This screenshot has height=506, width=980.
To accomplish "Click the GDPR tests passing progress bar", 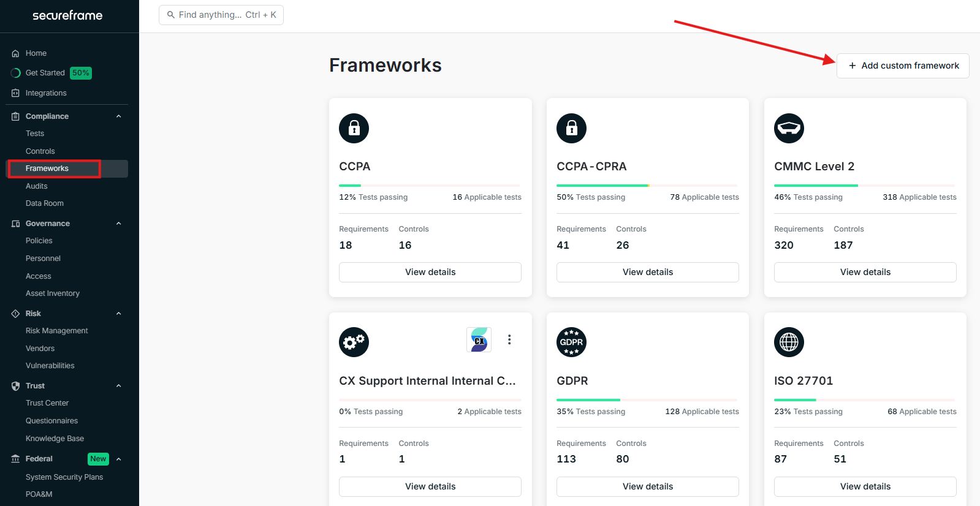I will [x=647, y=400].
